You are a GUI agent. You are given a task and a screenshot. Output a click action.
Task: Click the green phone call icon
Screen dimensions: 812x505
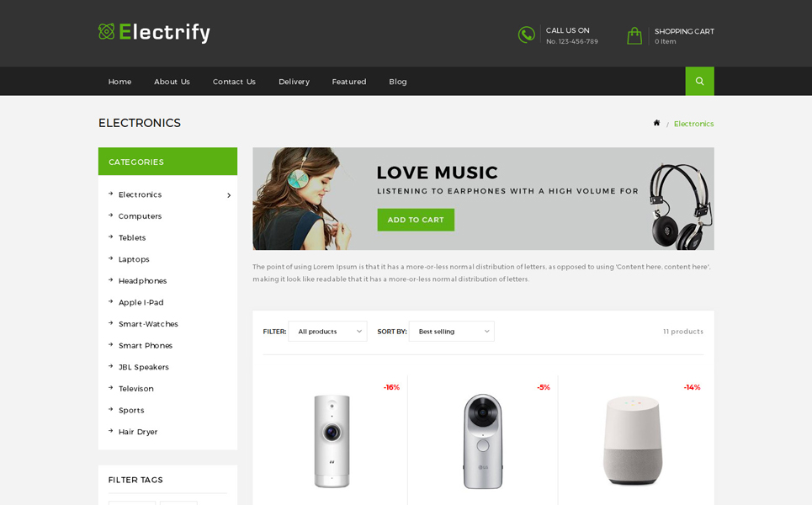[x=526, y=35]
